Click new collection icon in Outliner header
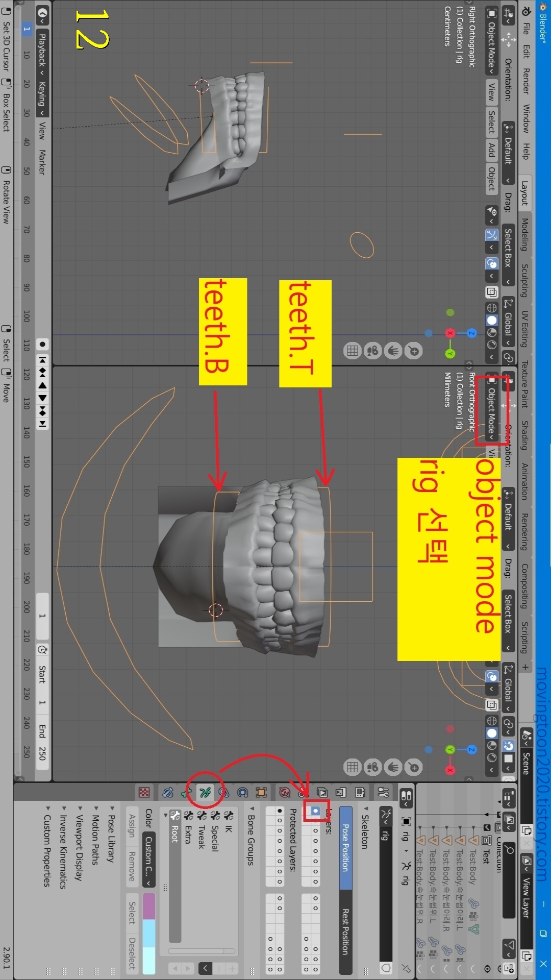 click(x=509, y=968)
